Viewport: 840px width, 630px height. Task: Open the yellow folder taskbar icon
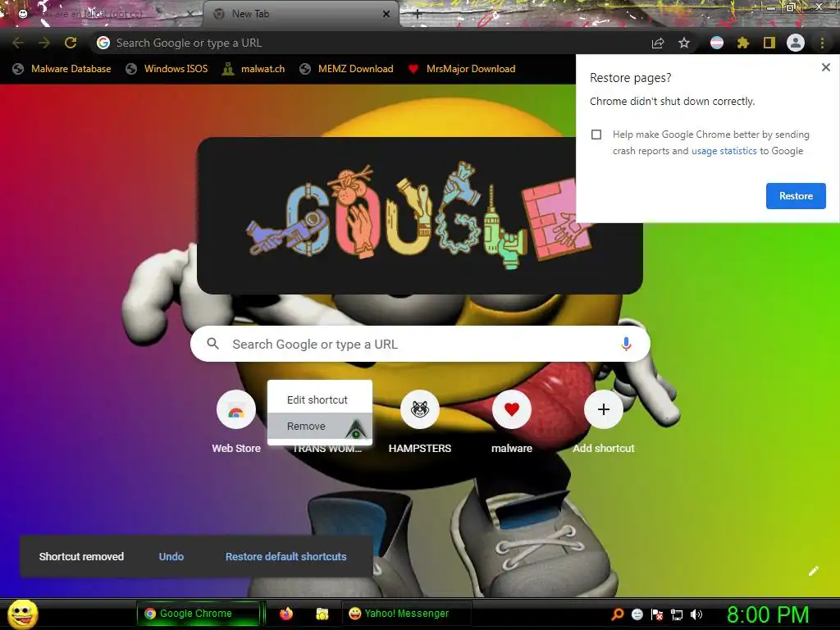(x=322, y=614)
